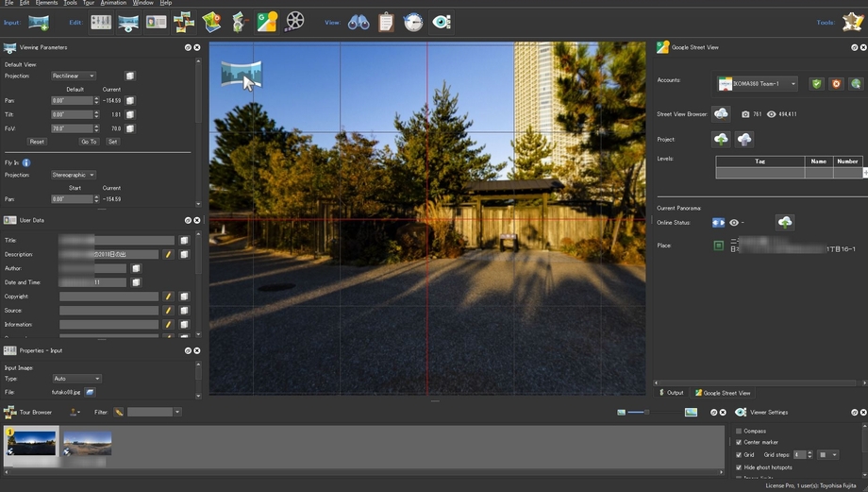Click the clipboard notes view icon
Viewport: 868px width, 492px height.
point(386,23)
